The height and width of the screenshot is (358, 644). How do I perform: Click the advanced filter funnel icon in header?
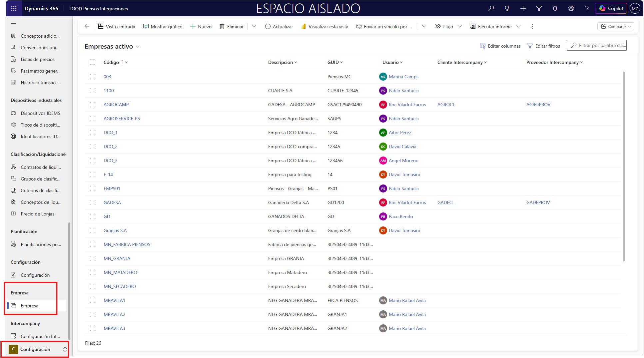pos(539,8)
